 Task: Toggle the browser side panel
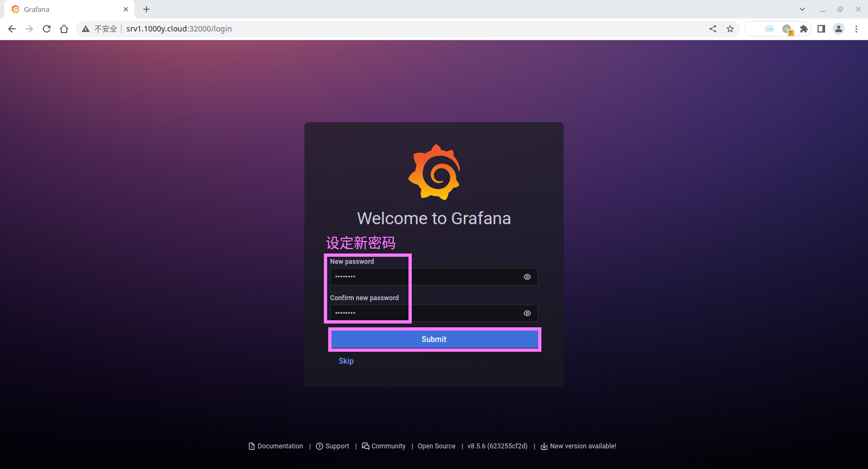[821, 29]
